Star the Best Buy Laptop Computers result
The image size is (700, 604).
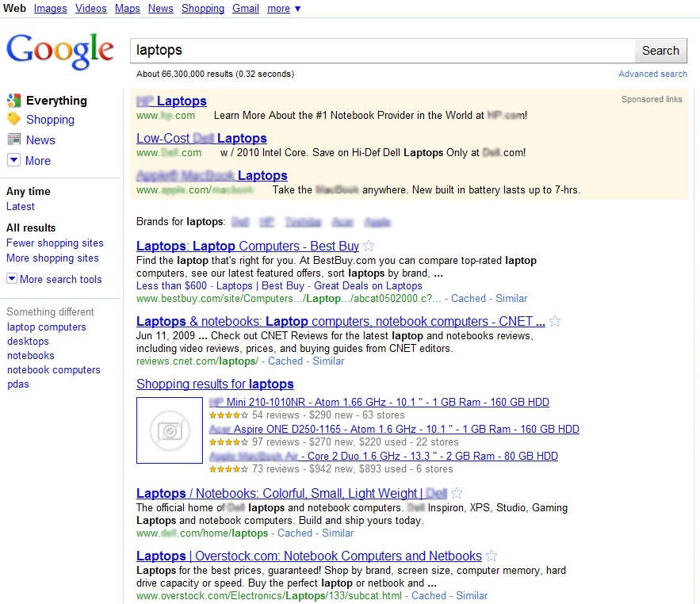click(x=369, y=246)
